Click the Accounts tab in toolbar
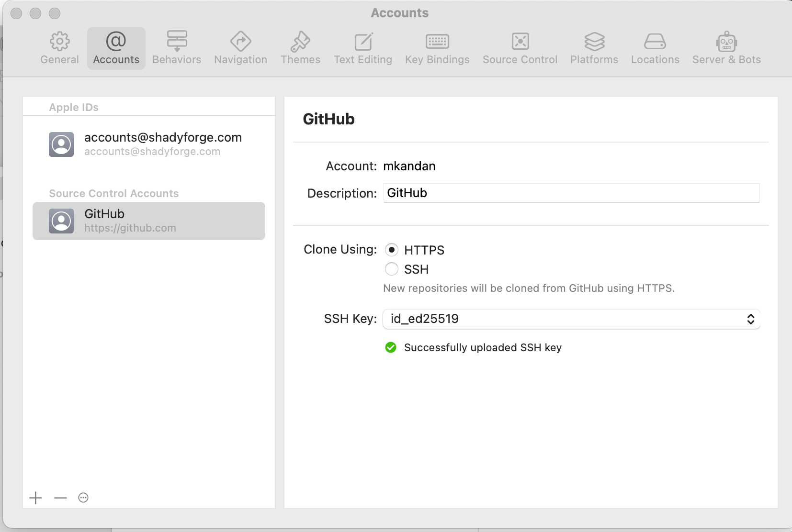The height and width of the screenshot is (532, 792). point(116,48)
